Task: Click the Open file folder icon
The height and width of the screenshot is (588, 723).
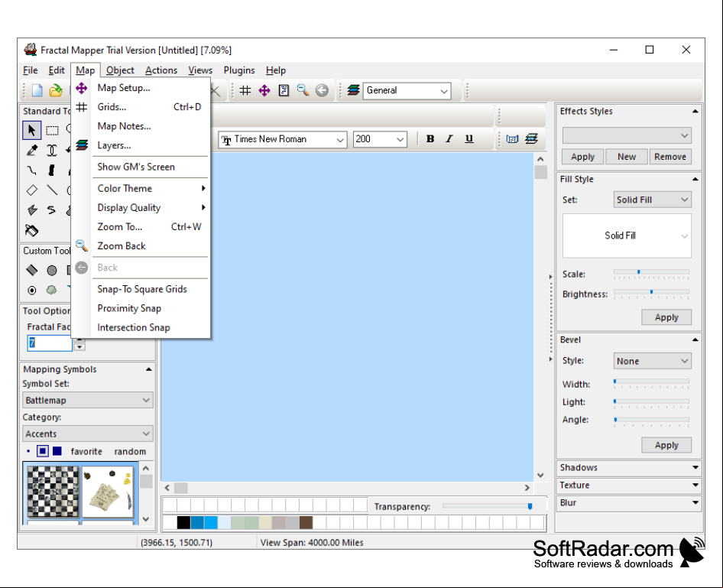Action: (x=56, y=90)
